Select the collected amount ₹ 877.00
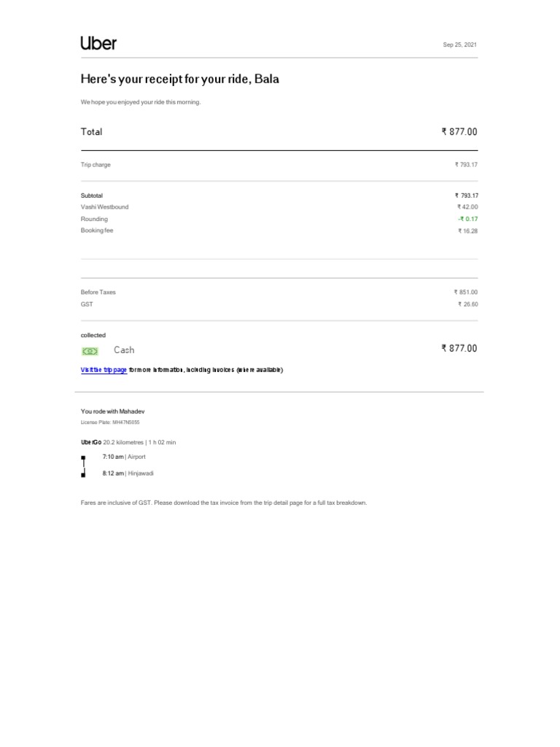Image resolution: width=560 pixels, height=747 pixels. (x=459, y=349)
